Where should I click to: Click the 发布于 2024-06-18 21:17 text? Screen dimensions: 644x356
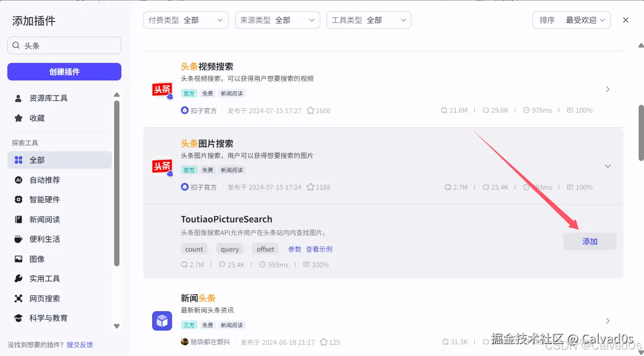click(x=278, y=342)
